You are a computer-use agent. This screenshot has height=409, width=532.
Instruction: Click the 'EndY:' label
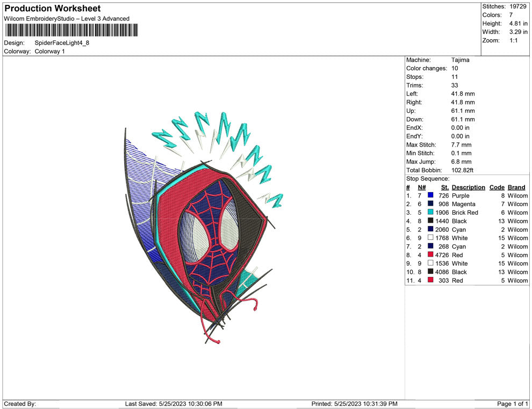[x=414, y=136]
